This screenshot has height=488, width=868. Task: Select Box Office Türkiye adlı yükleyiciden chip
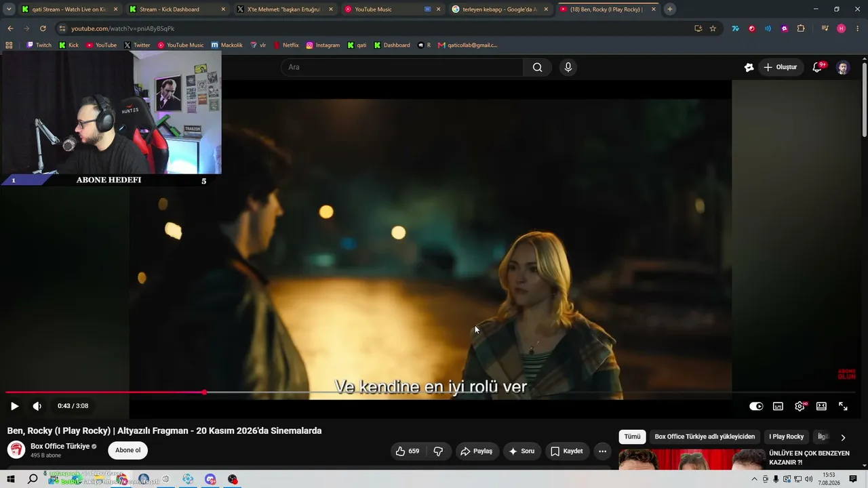tap(705, 437)
